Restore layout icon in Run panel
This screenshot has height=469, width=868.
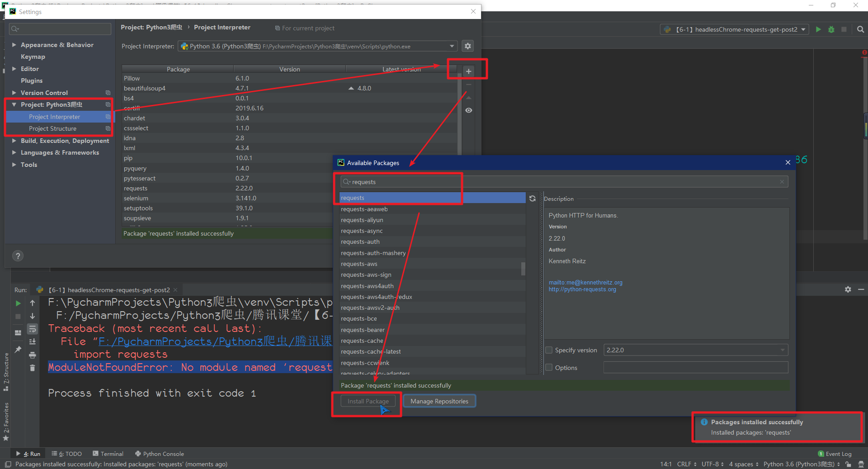coord(18,333)
